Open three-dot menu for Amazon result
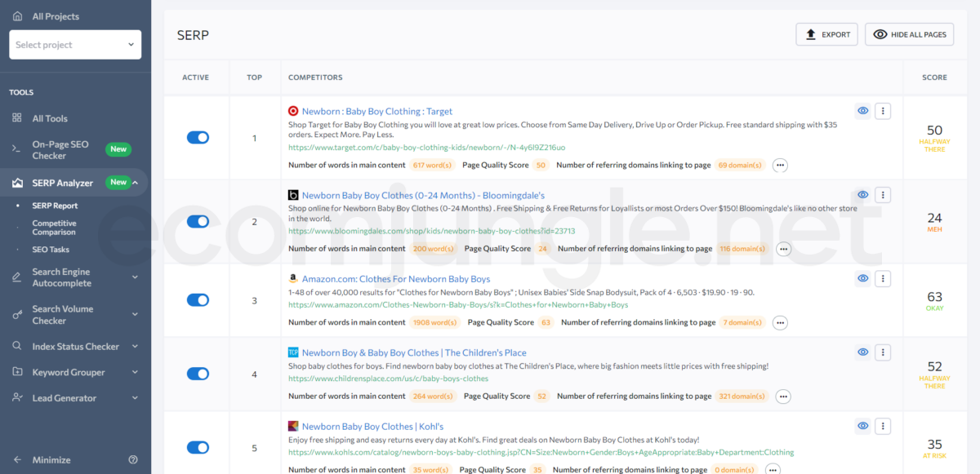 pos(882,279)
